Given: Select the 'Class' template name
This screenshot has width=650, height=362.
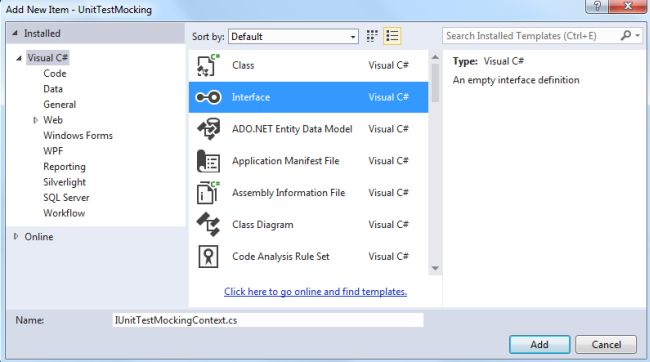Looking at the screenshot, I should 243,66.
